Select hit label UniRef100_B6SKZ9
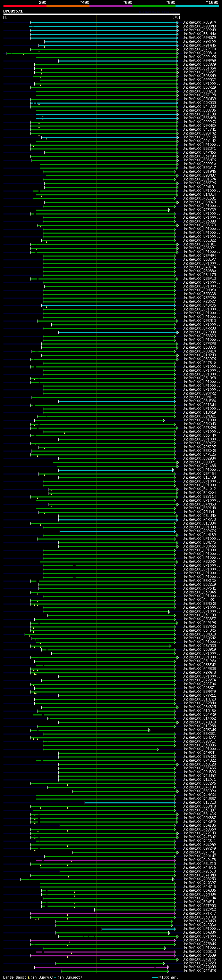The height and width of the screenshot is (980, 222). point(199,88)
